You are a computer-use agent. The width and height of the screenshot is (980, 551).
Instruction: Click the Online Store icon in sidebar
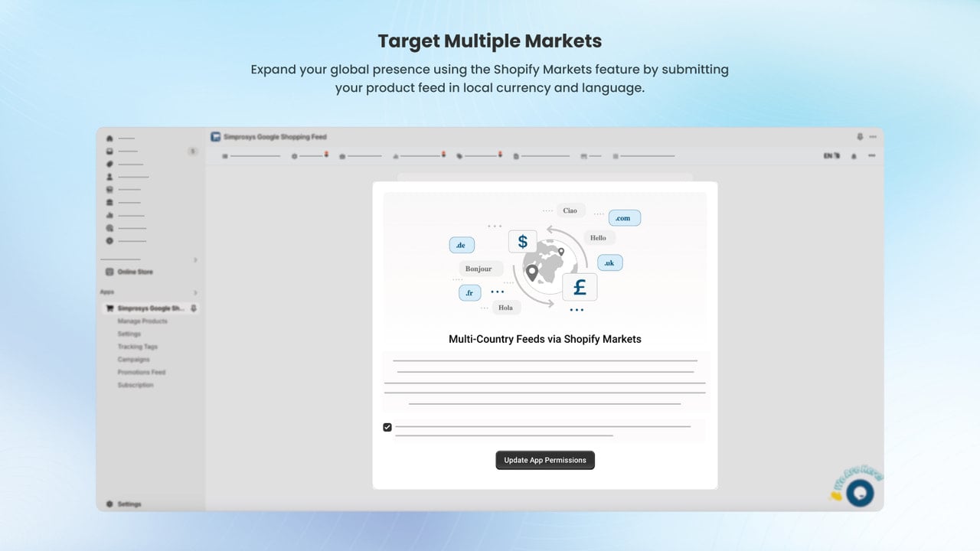[109, 272]
